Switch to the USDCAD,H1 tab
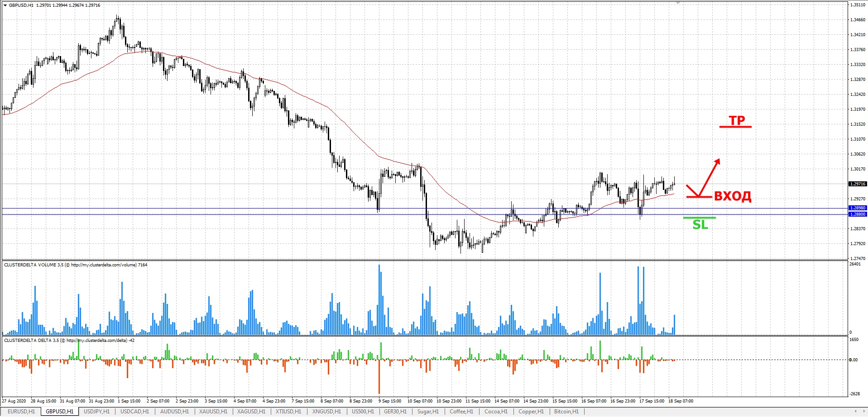 [134, 412]
